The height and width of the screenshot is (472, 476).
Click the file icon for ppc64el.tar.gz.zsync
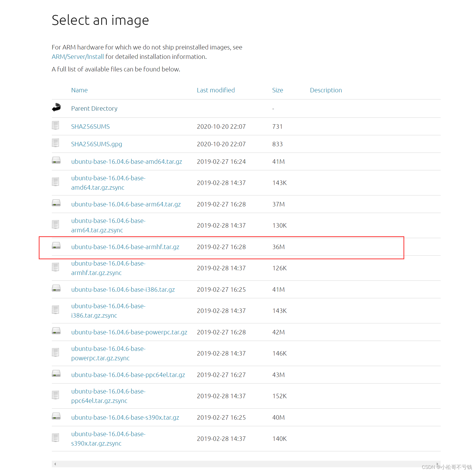click(56, 395)
